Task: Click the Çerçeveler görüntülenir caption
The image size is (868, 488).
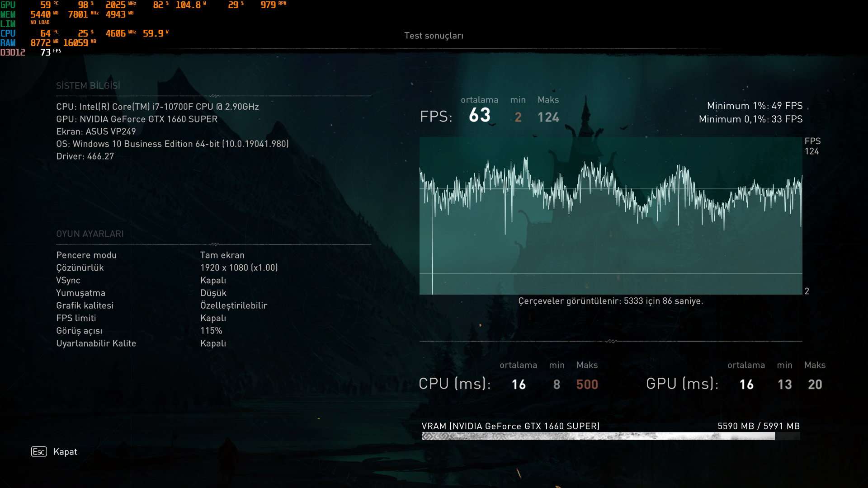Action: 610,301
